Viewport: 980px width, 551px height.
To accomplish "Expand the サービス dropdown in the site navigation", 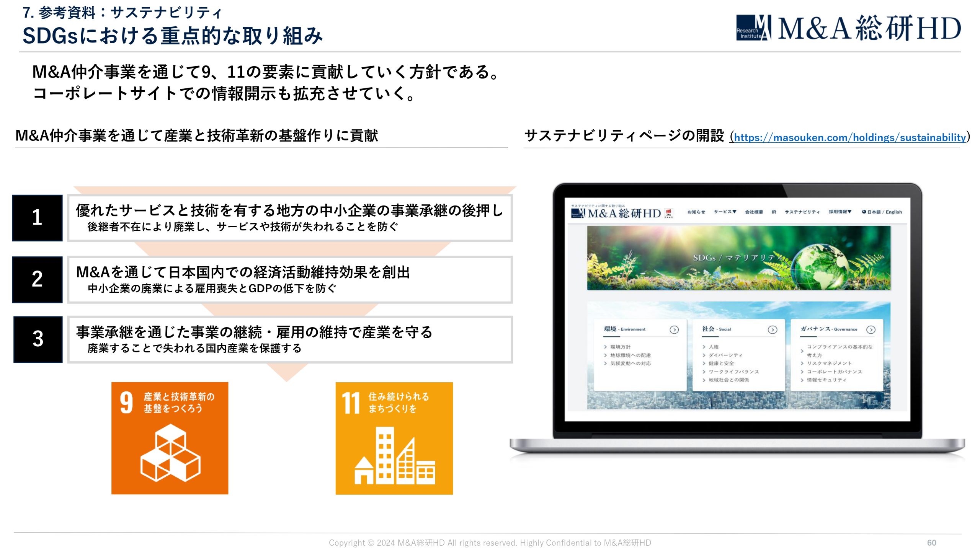I will click(x=725, y=212).
